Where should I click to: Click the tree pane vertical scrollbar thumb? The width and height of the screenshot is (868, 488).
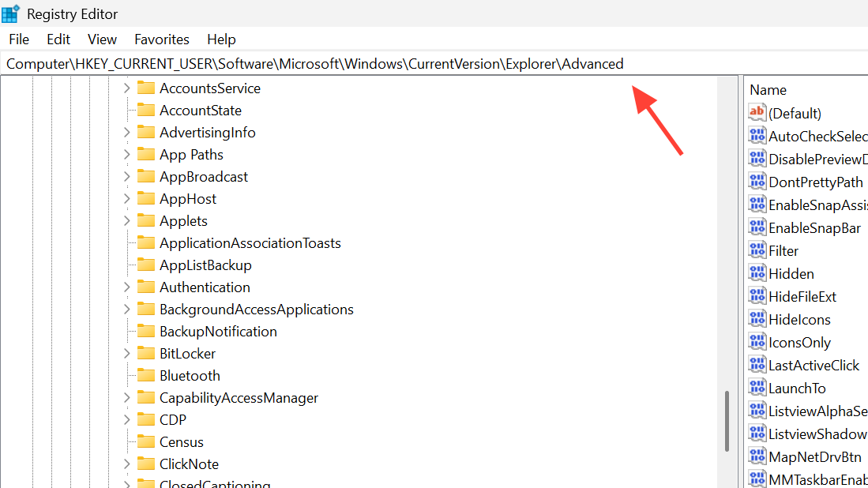tap(727, 421)
